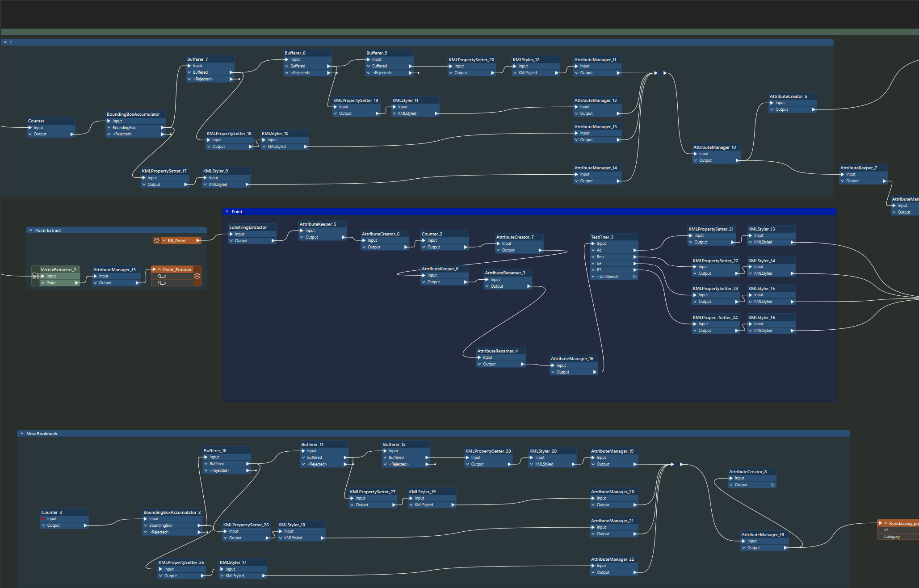Click the <Rejected> output arrow on Bufferer_8

329,72
